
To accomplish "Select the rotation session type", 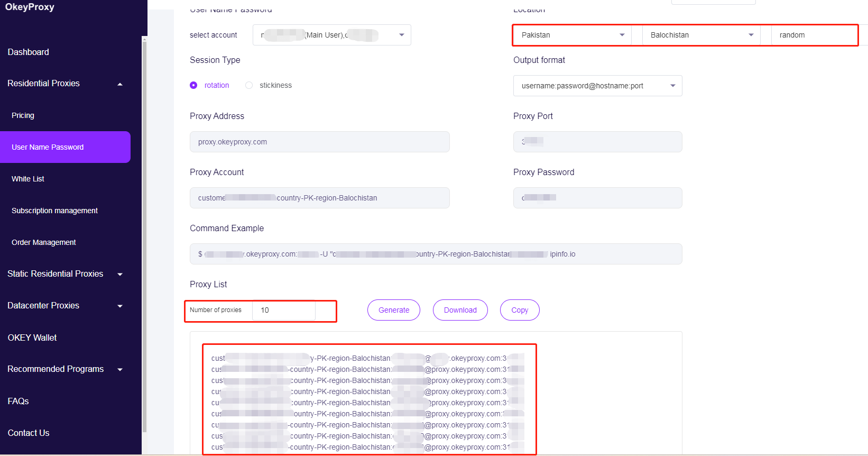I will pos(193,85).
